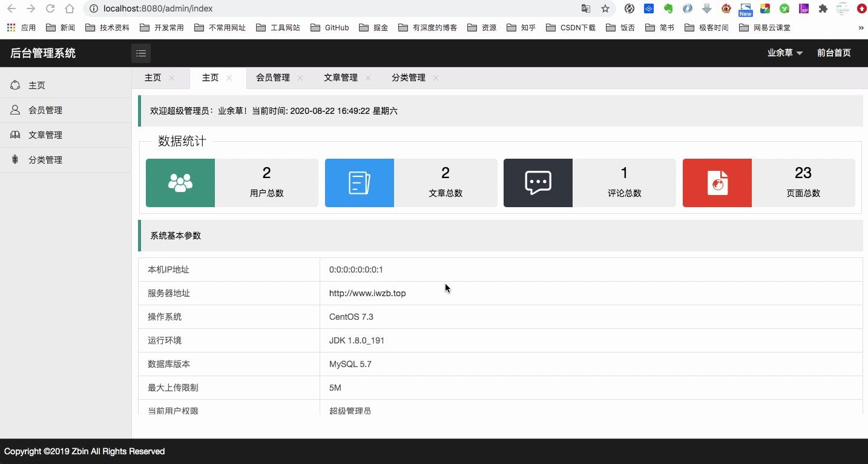Open the 工具网站 bookmark folder
868x464 pixels.
(278, 27)
